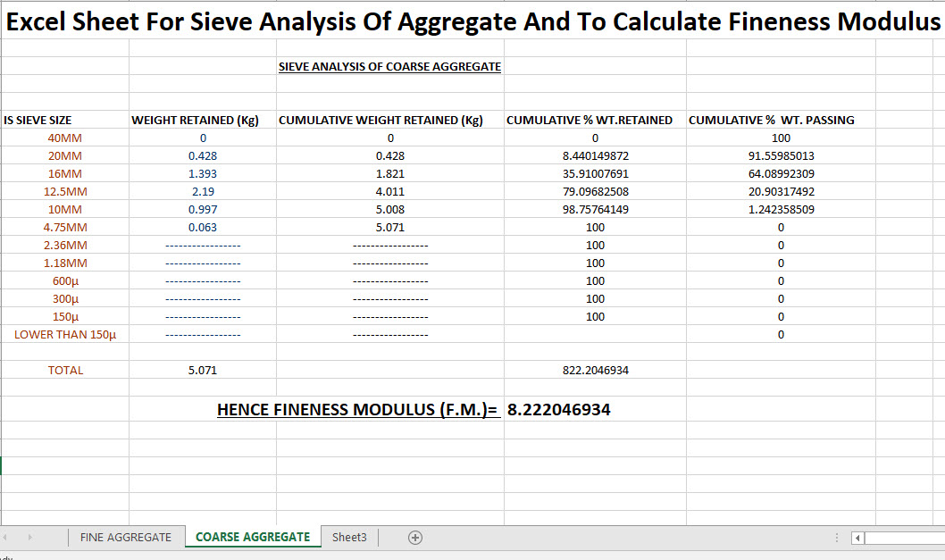
Task: Click the New Sheet plus icon
Action: (x=414, y=537)
